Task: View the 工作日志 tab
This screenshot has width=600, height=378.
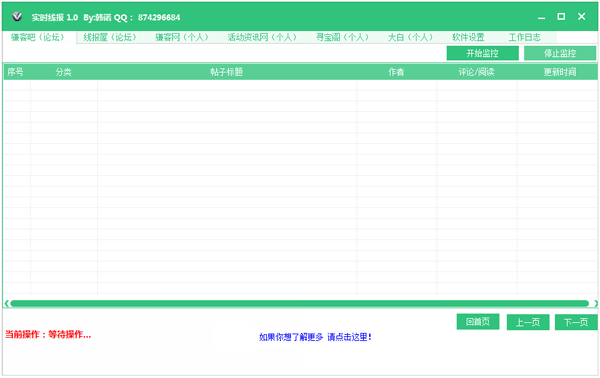Action: coord(524,37)
